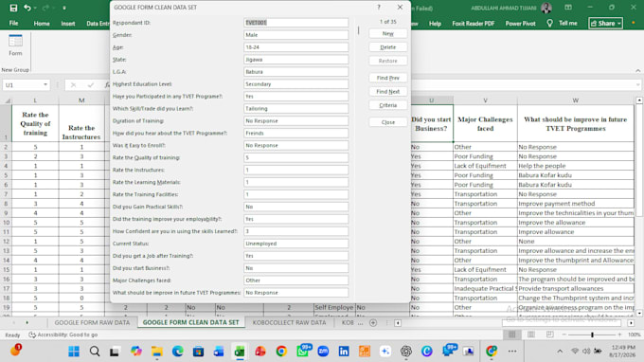Open the Form icon in ribbon
The height and width of the screenshot is (362, 644).
[x=15, y=45]
